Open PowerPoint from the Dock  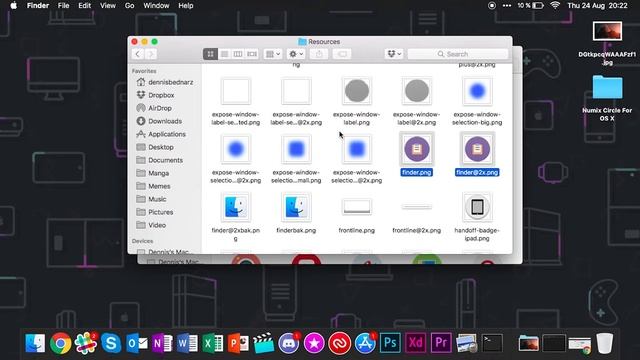[x=238, y=343]
